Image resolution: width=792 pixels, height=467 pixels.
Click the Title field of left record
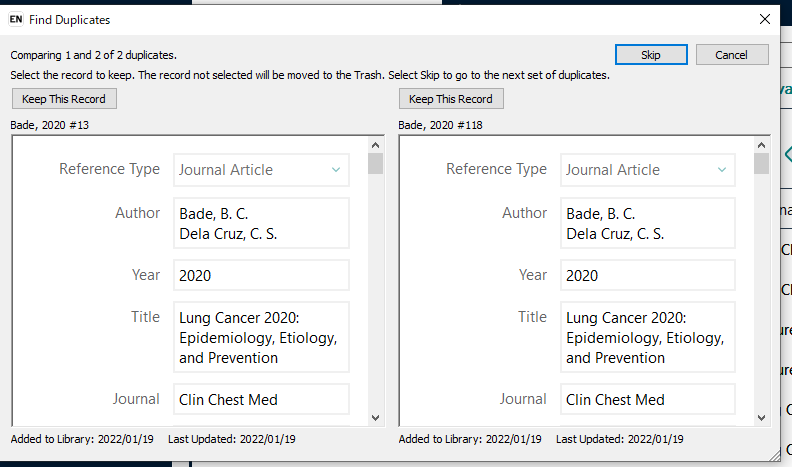tap(261, 337)
